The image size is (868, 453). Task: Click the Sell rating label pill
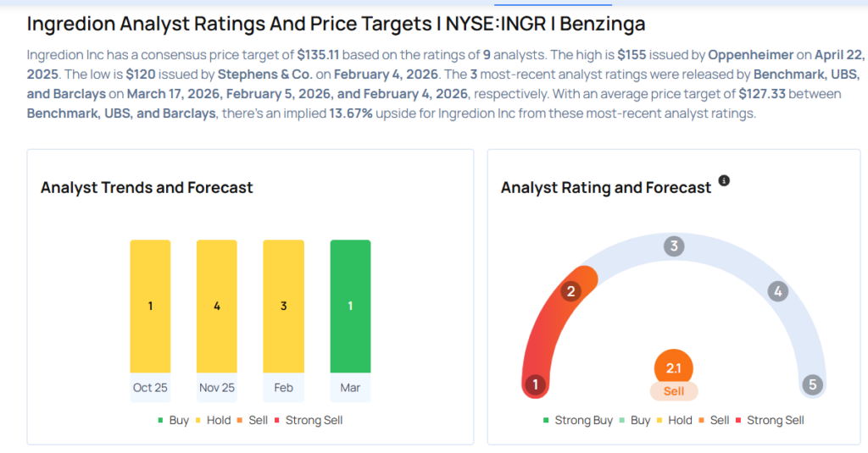click(x=674, y=391)
